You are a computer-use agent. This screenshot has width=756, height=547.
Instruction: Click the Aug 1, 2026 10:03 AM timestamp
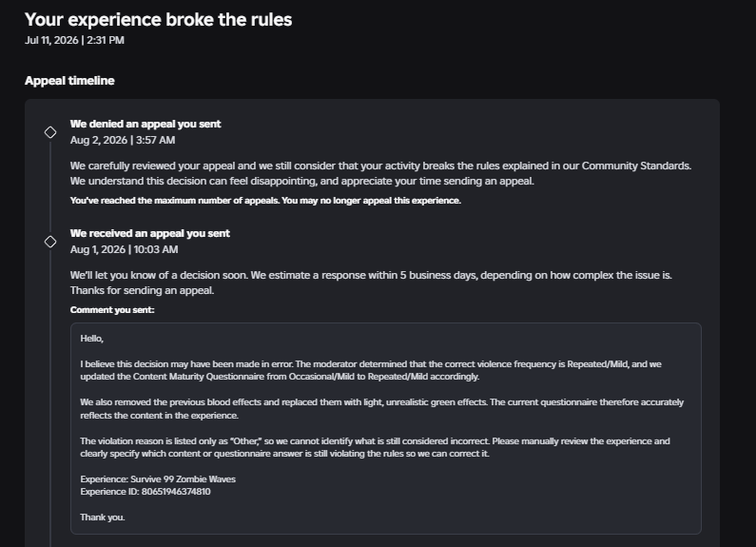pyautogui.click(x=124, y=250)
